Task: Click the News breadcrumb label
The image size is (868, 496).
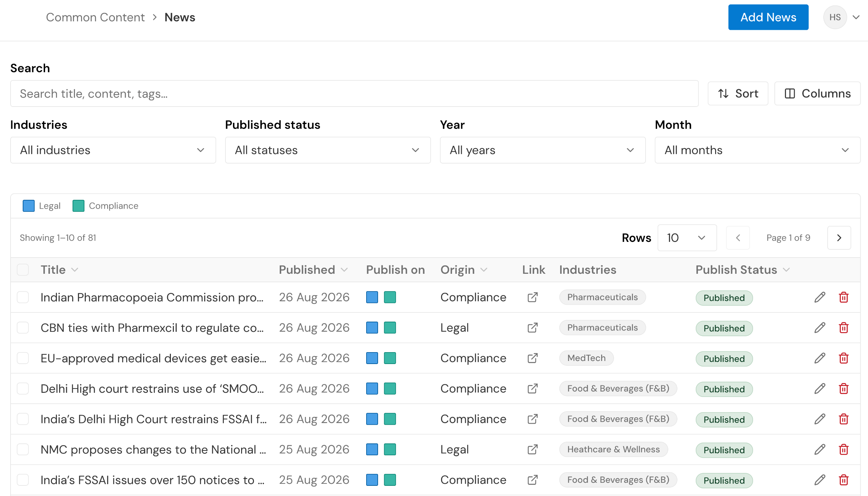Action: 180,17
